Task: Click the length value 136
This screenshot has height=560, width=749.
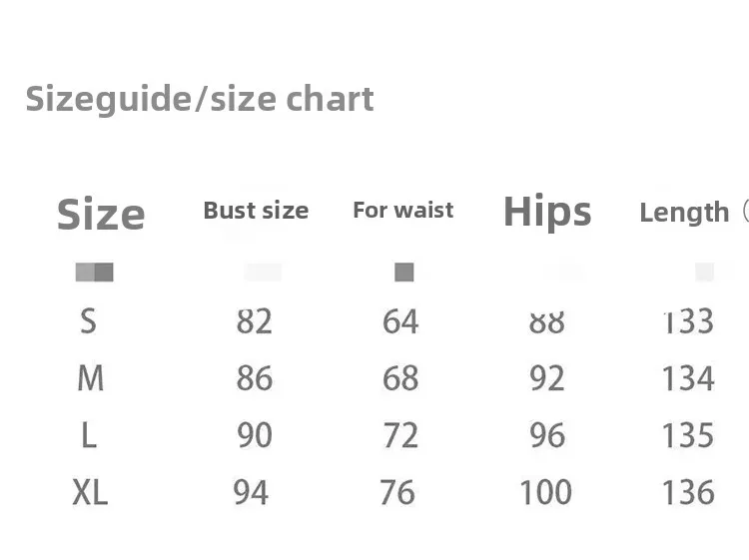Action: point(688,492)
